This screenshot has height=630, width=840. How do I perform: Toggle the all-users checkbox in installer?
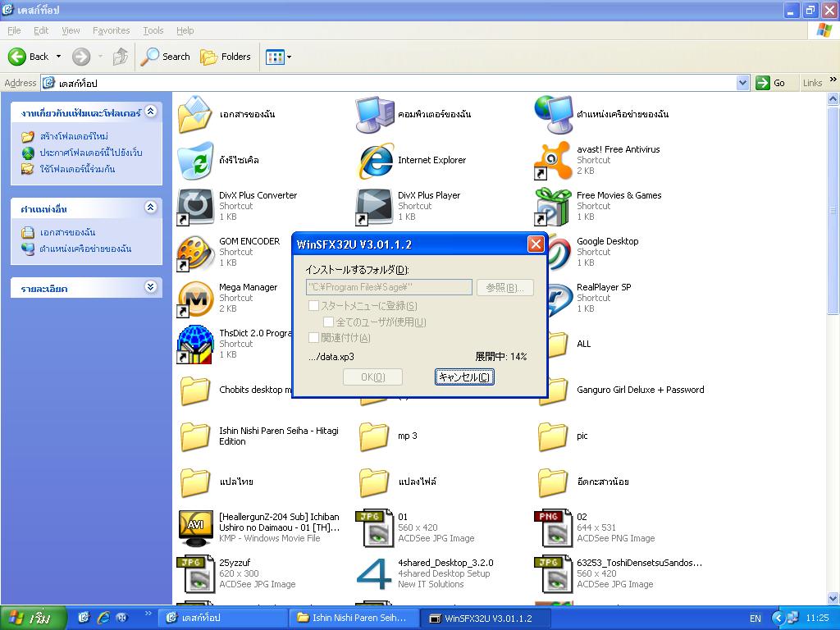click(x=328, y=322)
